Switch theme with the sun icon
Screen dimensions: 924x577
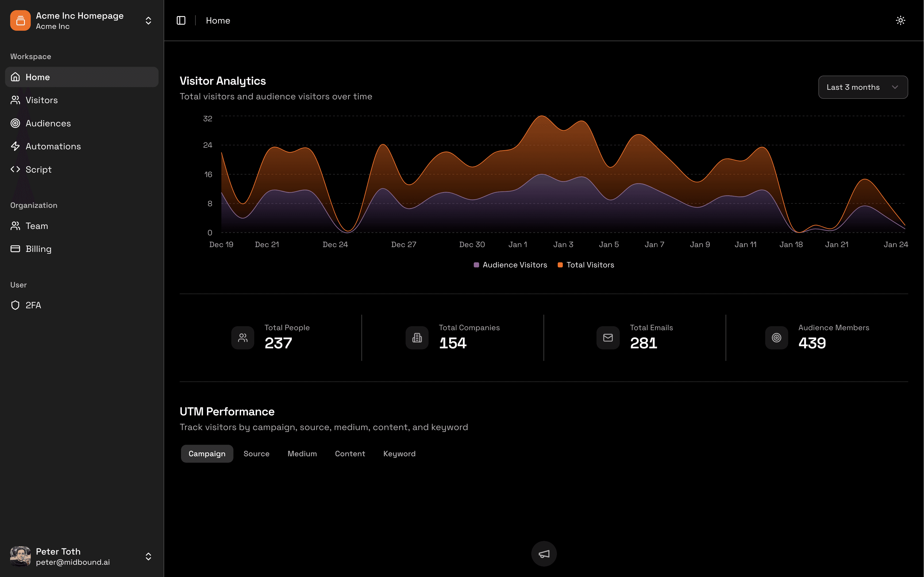(900, 20)
